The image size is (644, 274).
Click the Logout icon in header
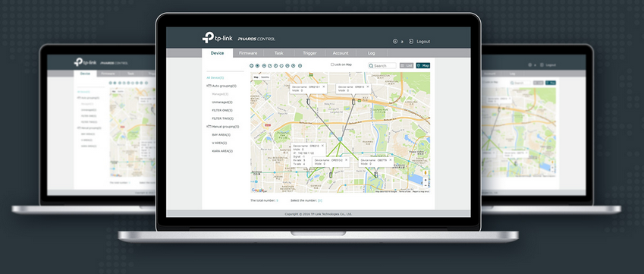coord(411,42)
